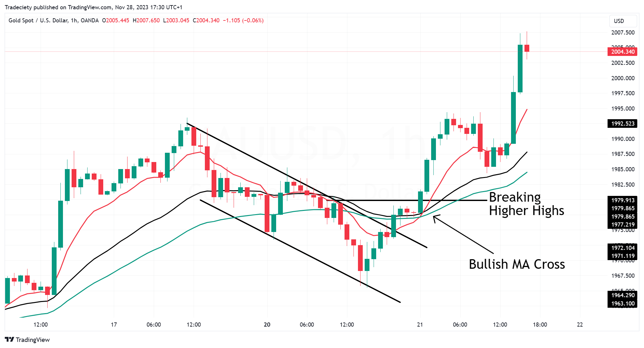Click date marker 20 on time axis
Screen dimensions: 644x348
point(267,325)
